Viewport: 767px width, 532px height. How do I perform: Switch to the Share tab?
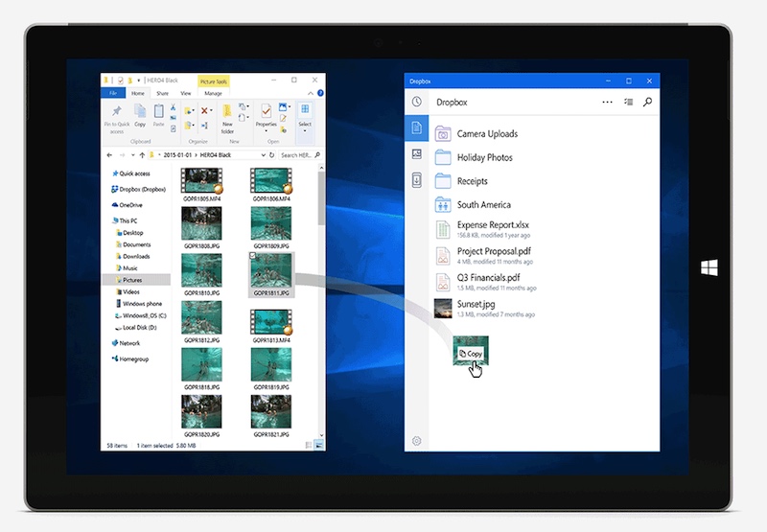162,93
